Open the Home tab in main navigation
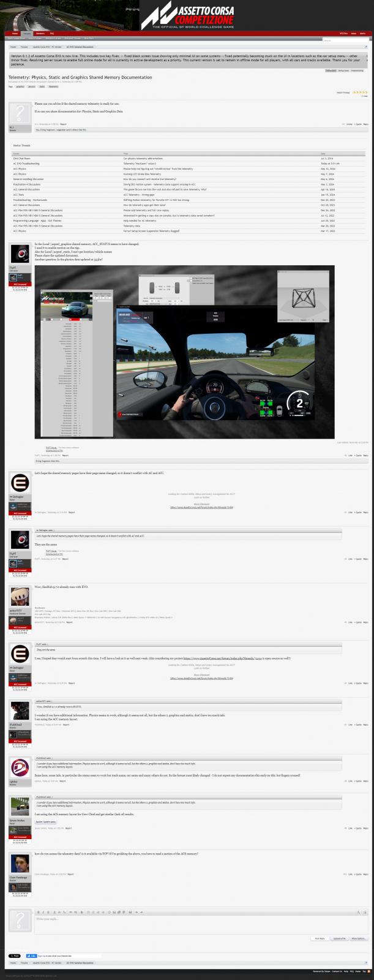 [15, 33]
